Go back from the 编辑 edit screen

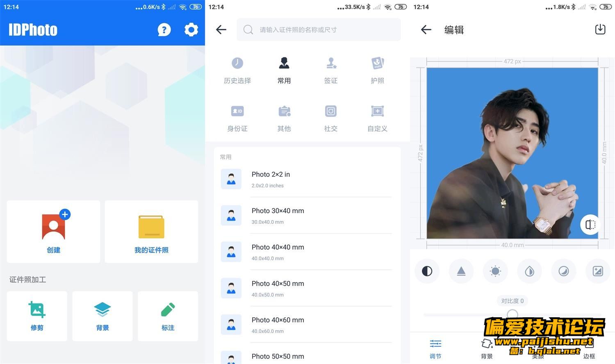point(426,30)
